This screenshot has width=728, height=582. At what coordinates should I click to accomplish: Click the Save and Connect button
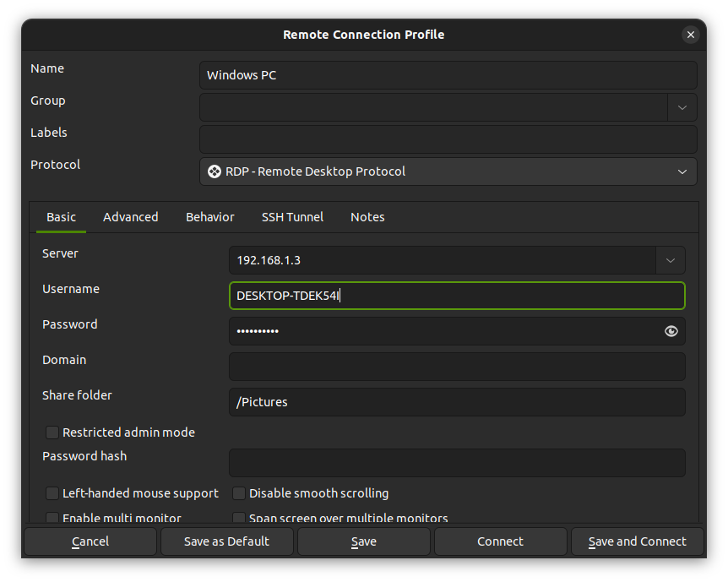pos(637,541)
